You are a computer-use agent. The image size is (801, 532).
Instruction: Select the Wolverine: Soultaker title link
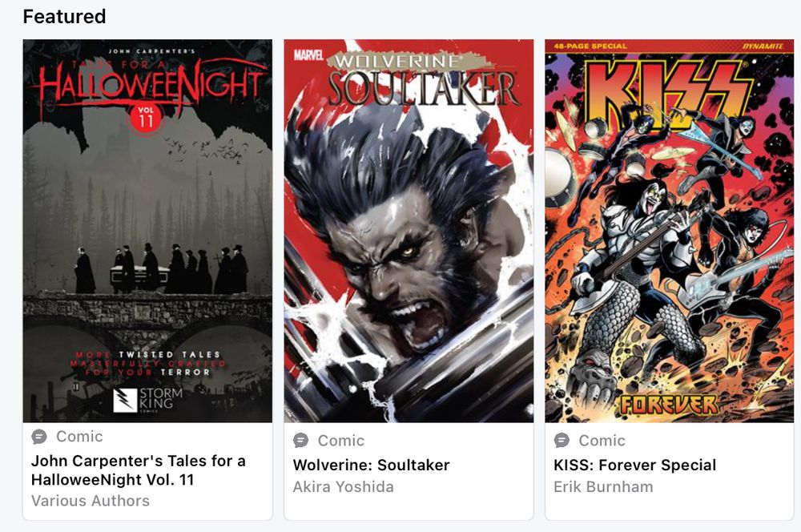coord(372,465)
